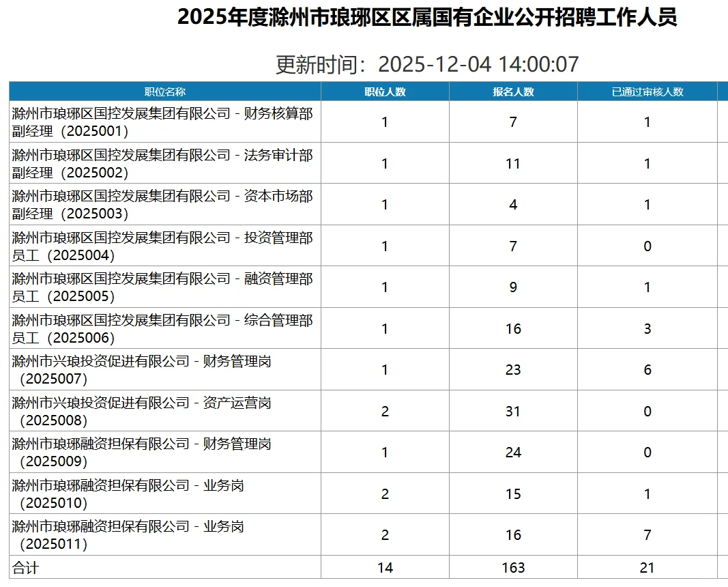The height and width of the screenshot is (587, 728).
Task: Click 报名人数 value 31 for 资产运营岗 (2025008)
Action: click(x=512, y=411)
